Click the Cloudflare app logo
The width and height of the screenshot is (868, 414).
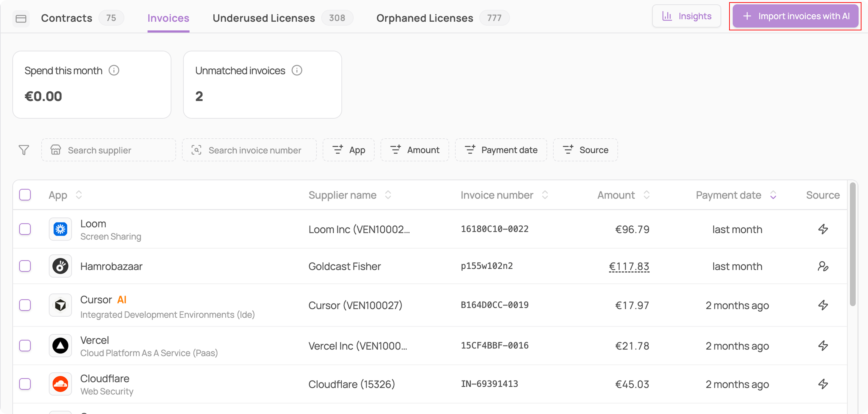(60, 384)
